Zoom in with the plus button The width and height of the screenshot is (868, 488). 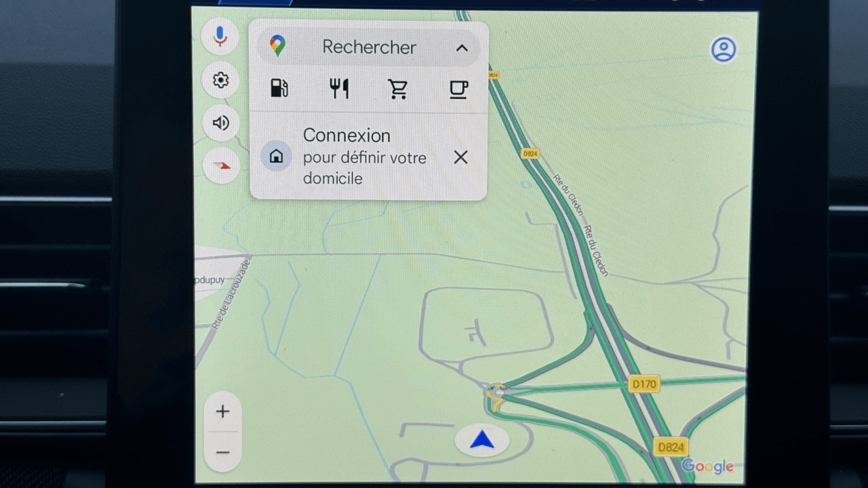point(222,411)
